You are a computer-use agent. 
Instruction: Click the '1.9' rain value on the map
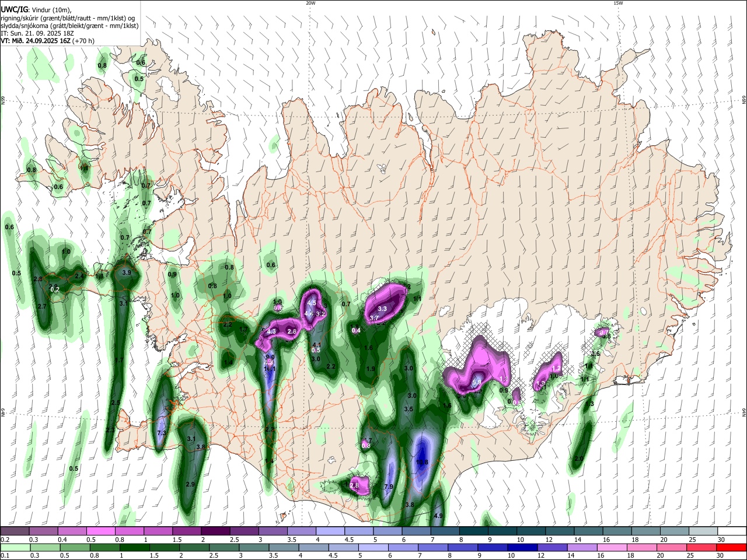coord(371,369)
